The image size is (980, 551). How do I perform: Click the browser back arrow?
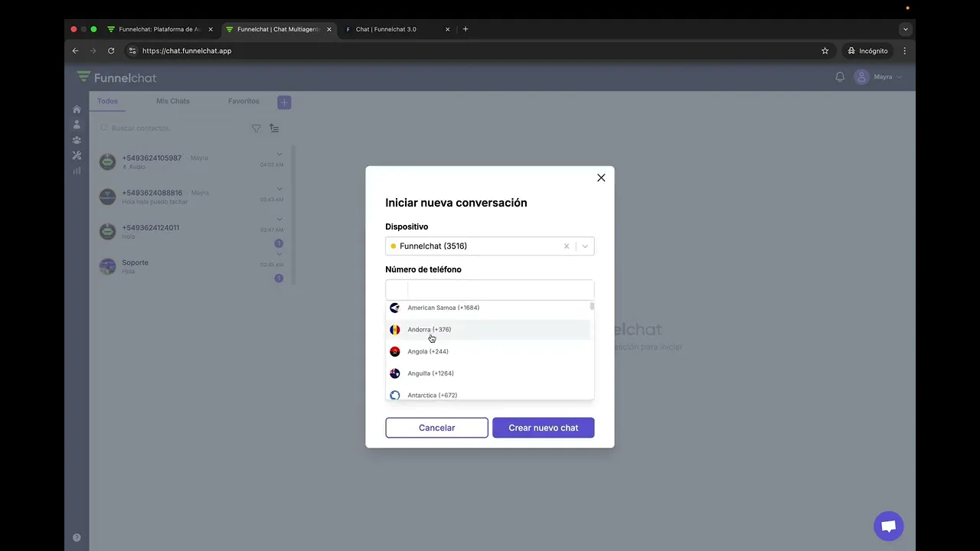point(75,51)
